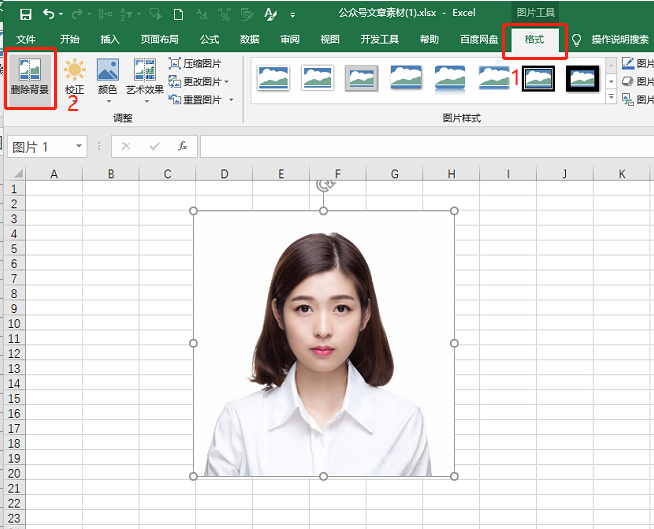This screenshot has width=654, height=529.
Task: Apply the fourth picture style with drop shadow
Action: [406, 78]
